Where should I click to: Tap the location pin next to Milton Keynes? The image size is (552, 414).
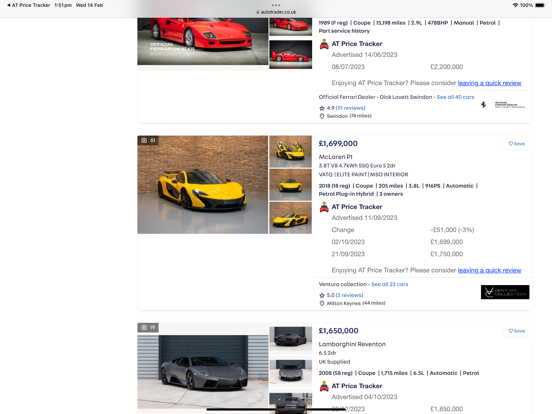point(322,303)
